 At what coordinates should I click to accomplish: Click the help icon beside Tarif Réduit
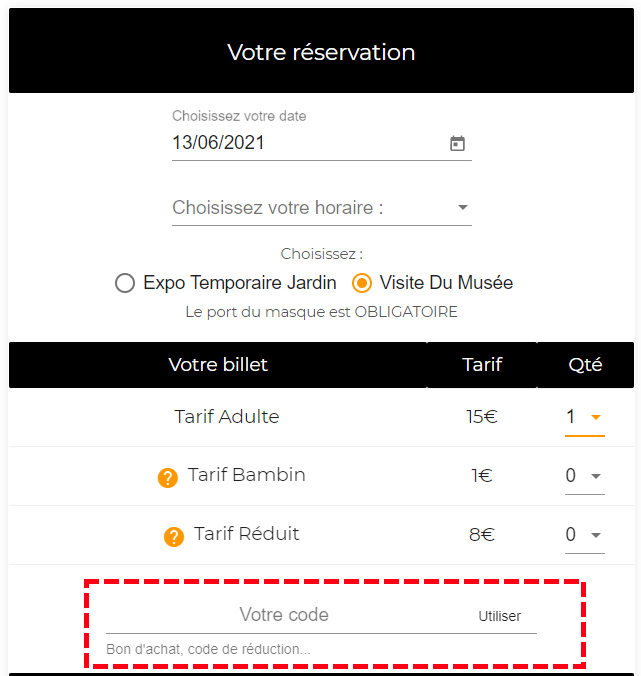pos(174,537)
